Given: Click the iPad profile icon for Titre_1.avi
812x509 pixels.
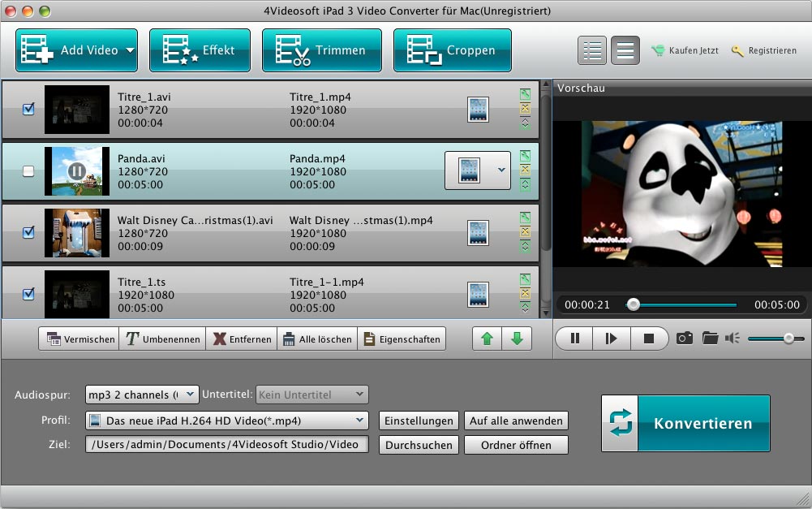Looking at the screenshot, I should tap(478, 110).
